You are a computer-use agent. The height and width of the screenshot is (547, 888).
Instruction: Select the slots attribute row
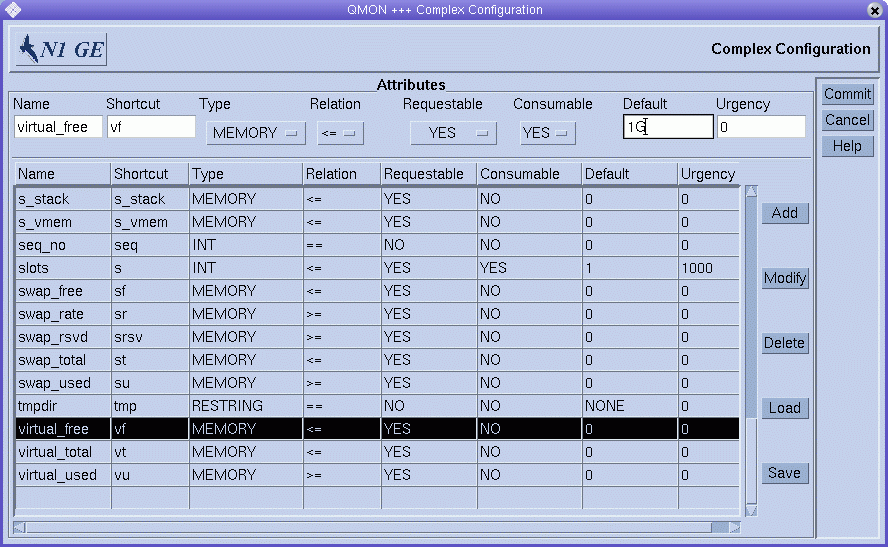[377, 268]
